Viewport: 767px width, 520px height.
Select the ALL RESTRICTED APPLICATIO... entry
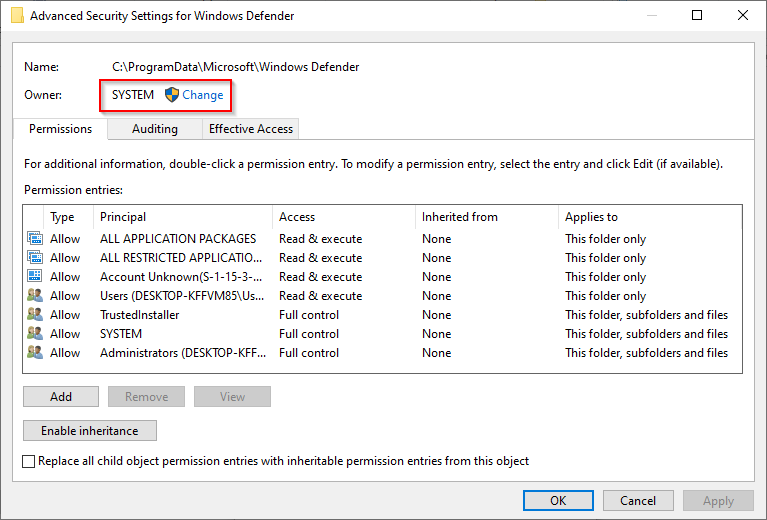pos(181,258)
